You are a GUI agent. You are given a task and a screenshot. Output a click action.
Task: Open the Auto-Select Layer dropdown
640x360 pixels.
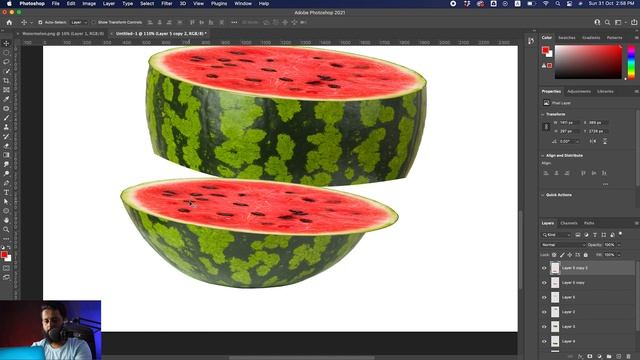coord(79,22)
